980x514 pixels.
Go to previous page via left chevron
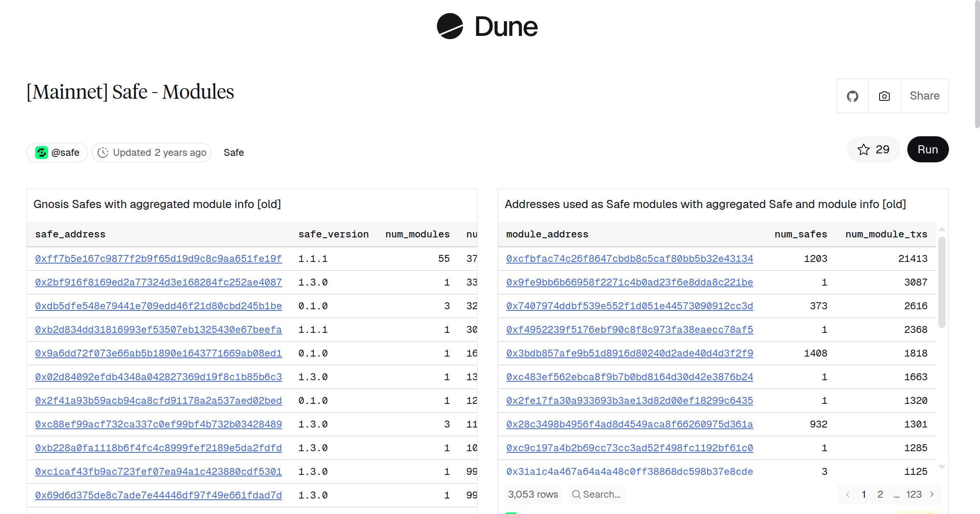pyautogui.click(x=848, y=494)
